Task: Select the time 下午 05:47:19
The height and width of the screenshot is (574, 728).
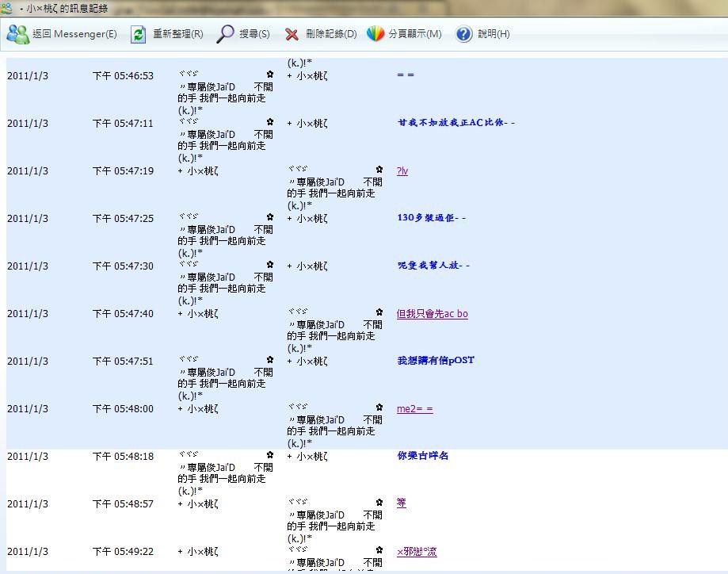Action: [123, 171]
